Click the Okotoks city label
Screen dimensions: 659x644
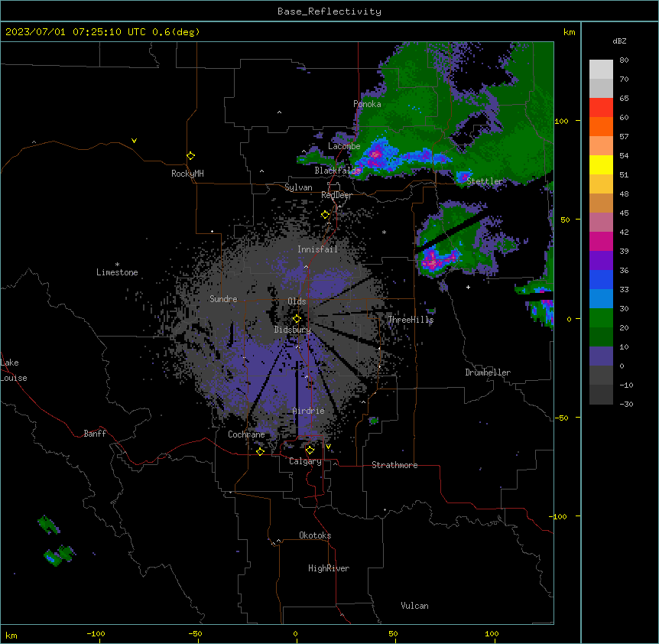pos(315,535)
